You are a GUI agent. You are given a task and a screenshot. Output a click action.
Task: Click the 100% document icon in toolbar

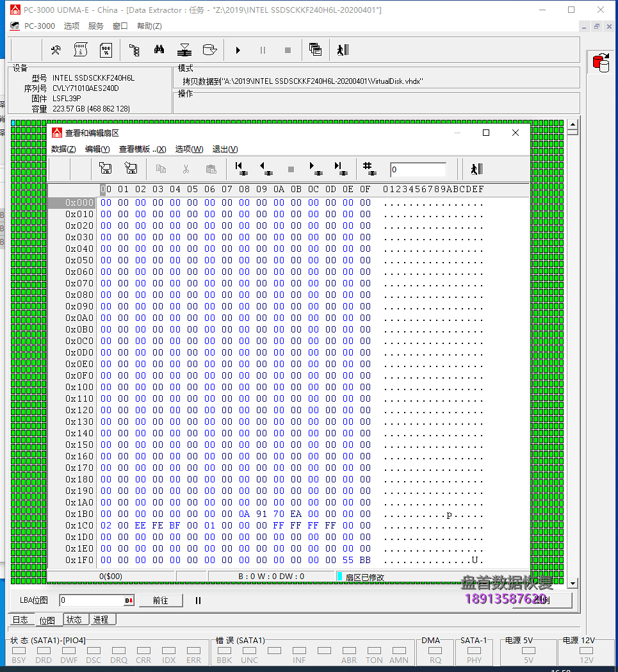(x=106, y=50)
